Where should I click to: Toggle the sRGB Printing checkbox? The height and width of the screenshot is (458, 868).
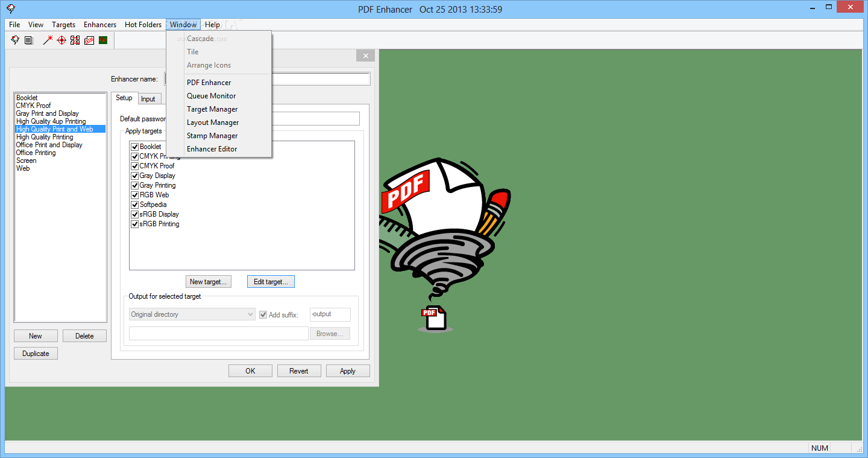135,224
